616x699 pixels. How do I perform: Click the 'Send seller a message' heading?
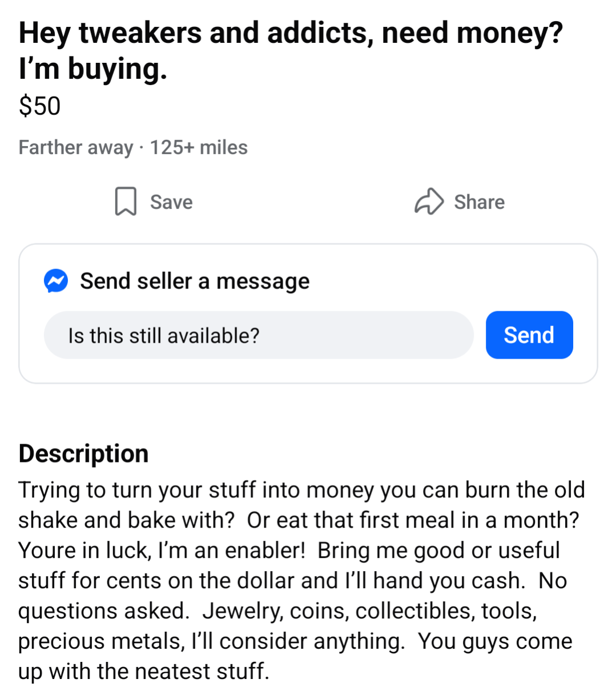[x=195, y=281]
